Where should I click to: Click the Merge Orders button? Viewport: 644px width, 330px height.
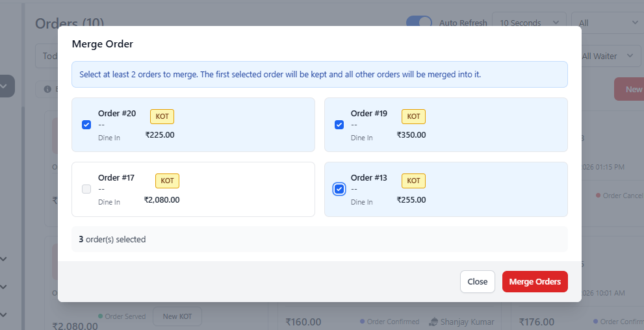pyautogui.click(x=535, y=281)
